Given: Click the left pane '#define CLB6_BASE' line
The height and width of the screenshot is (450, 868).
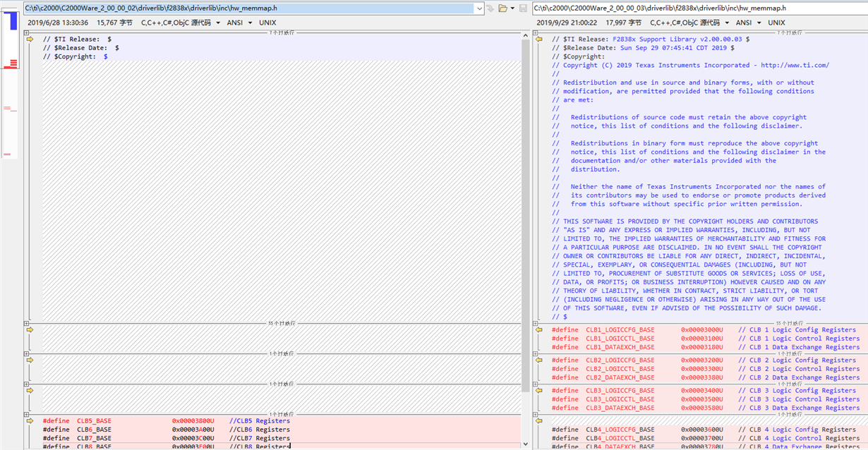Looking at the screenshot, I should point(166,430).
